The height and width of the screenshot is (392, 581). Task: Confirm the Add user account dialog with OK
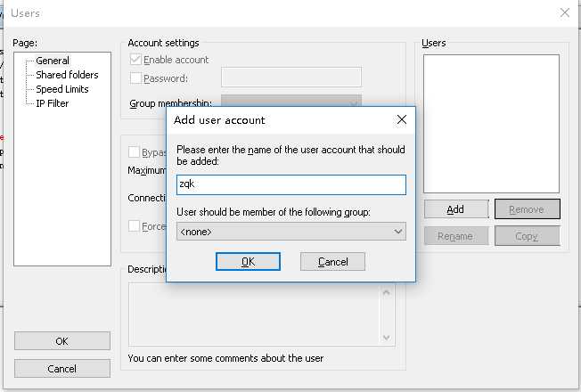pyautogui.click(x=248, y=262)
